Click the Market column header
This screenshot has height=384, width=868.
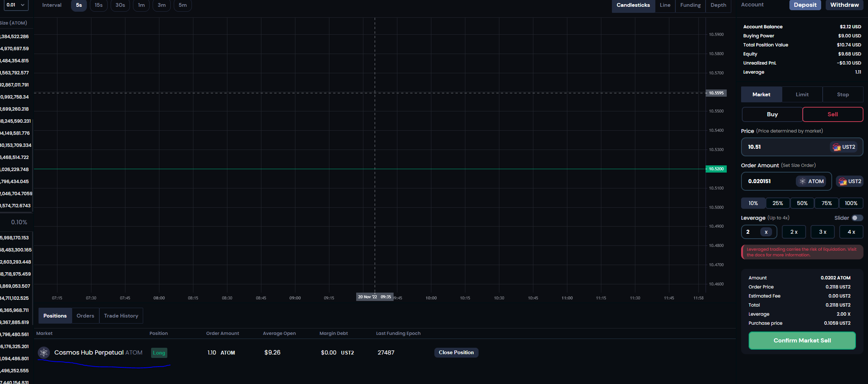[44, 333]
